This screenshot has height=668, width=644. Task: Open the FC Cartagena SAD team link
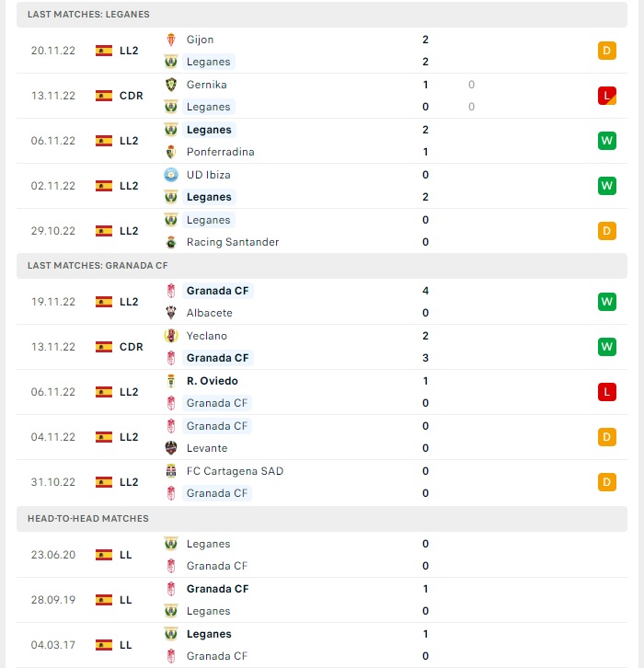pyautogui.click(x=235, y=472)
